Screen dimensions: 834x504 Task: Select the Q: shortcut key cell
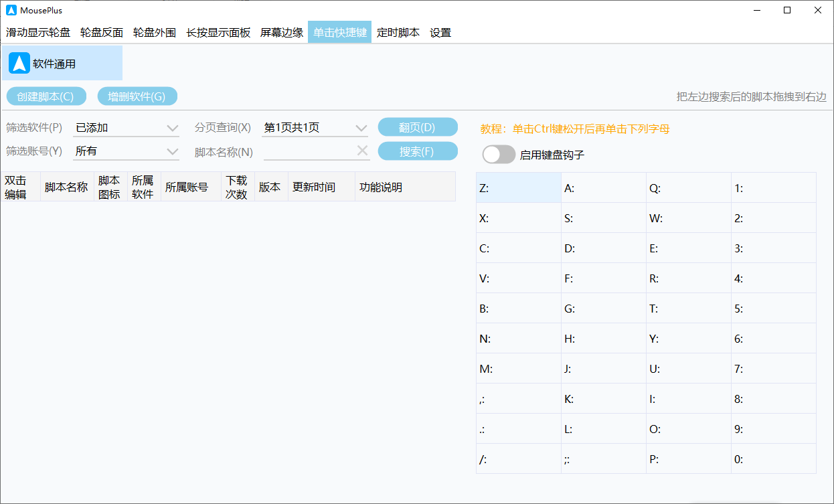pos(688,188)
